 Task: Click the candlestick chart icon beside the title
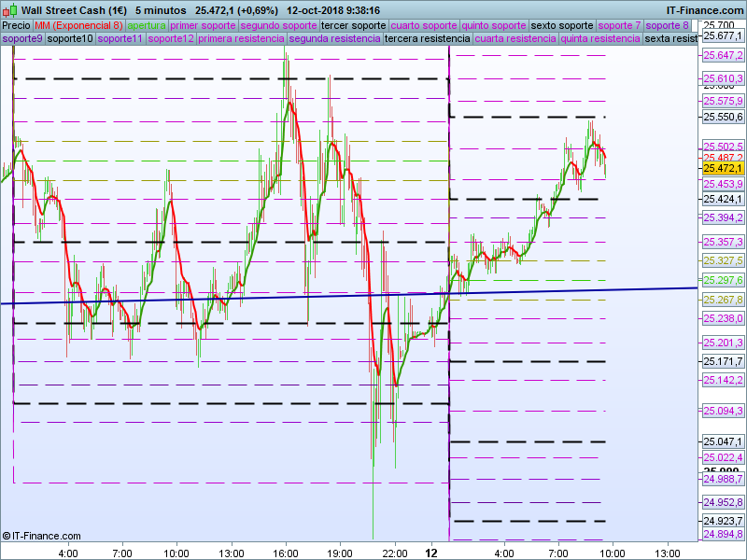pyautogui.click(x=10, y=10)
